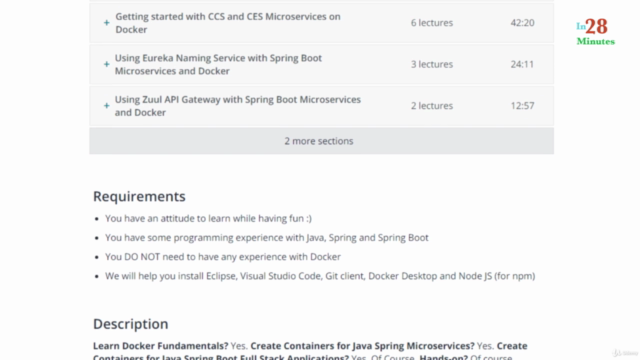Expand the CCS and CES Microservices section
The image size is (640, 360).
[x=107, y=23]
